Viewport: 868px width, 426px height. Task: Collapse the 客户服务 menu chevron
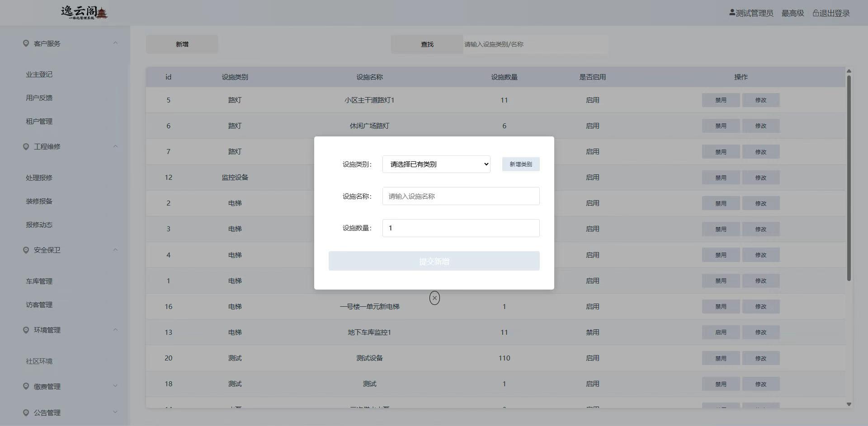pos(115,43)
